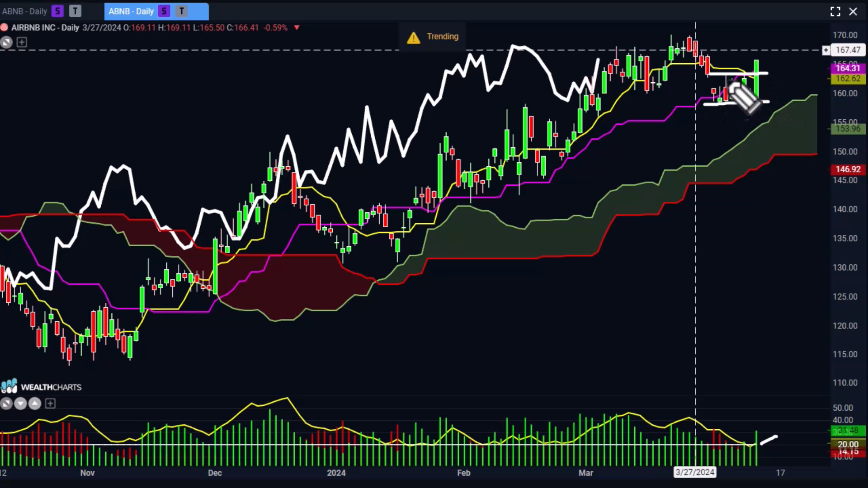Move the indicator pane up with the up-arrow button
The height and width of the screenshot is (488, 868).
click(x=35, y=404)
